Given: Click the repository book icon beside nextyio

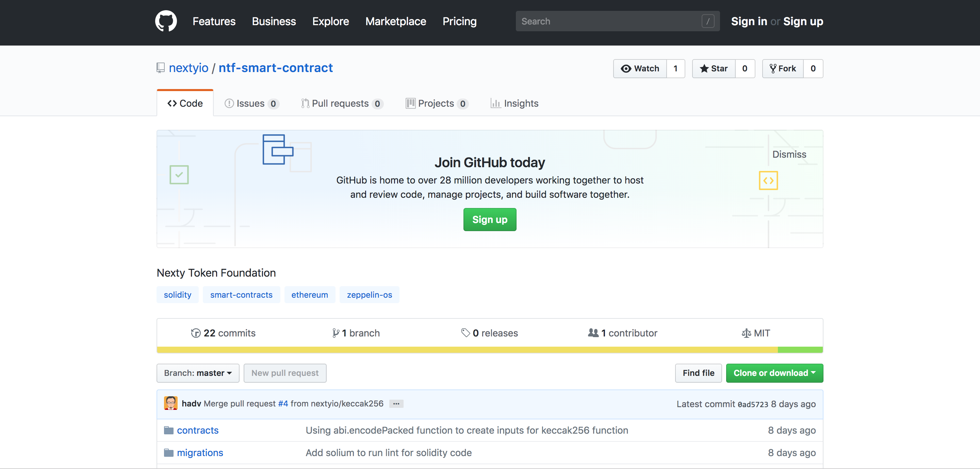Looking at the screenshot, I should (161, 68).
